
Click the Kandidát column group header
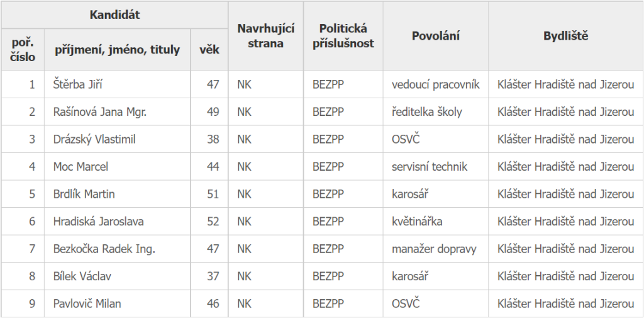click(x=114, y=14)
